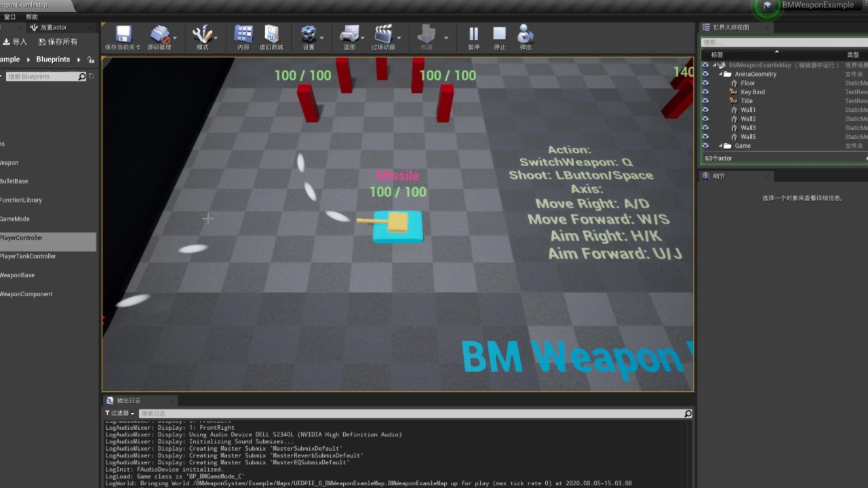Expand the arrow after Blueprints breadcrumb

[x=79, y=60]
